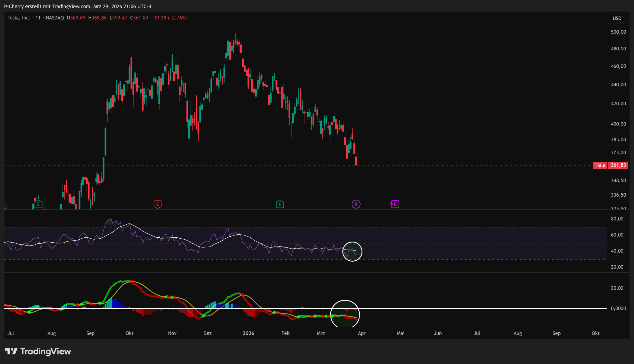The width and height of the screenshot is (634, 364).
Task: Open the green earnings icon near February
Action: [x=280, y=204]
